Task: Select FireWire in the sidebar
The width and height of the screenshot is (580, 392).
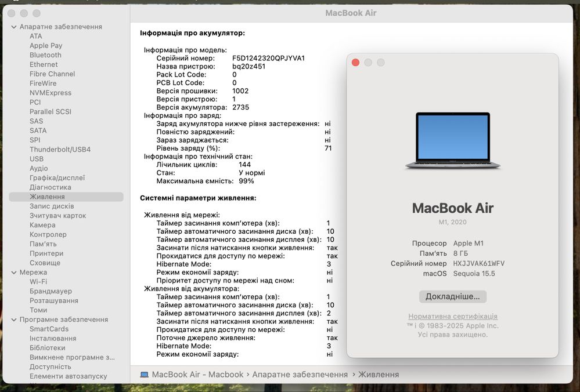Action: click(43, 83)
